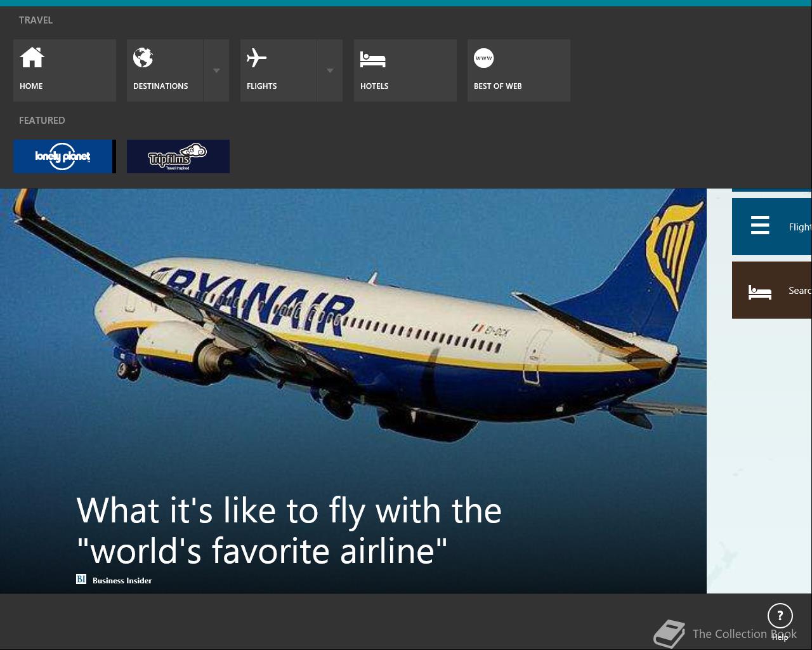This screenshot has height=650, width=812.
Task: Open the Flight status tile
Action: [772, 227]
